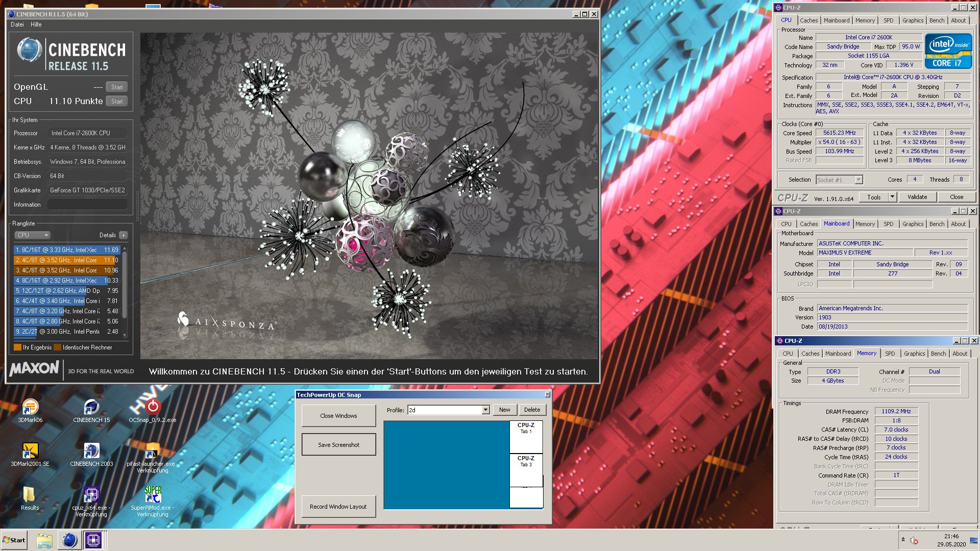Open 3DMark2001 SE desktop icon

30,454
